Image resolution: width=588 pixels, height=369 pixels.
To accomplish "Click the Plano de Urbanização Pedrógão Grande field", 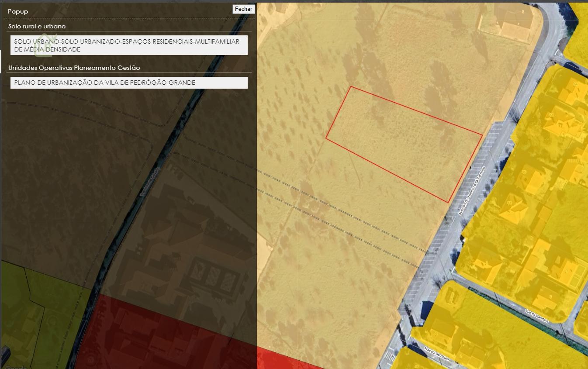I will (x=129, y=83).
